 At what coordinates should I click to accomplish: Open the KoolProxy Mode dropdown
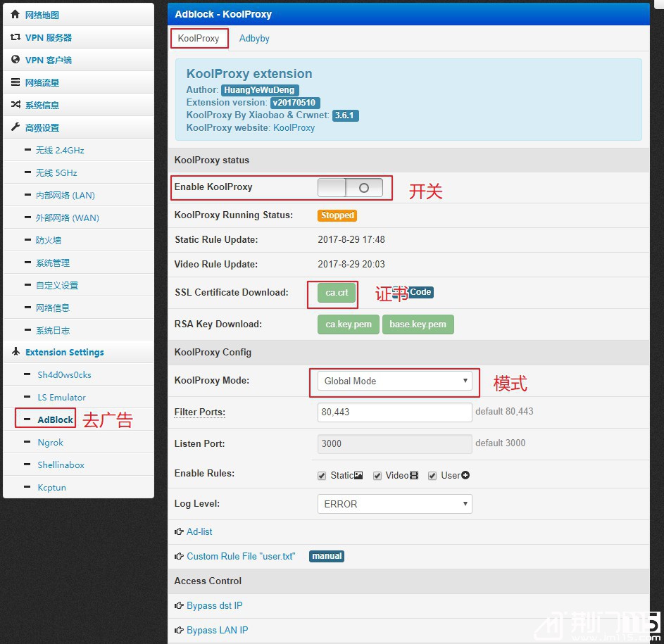pyautogui.click(x=395, y=381)
